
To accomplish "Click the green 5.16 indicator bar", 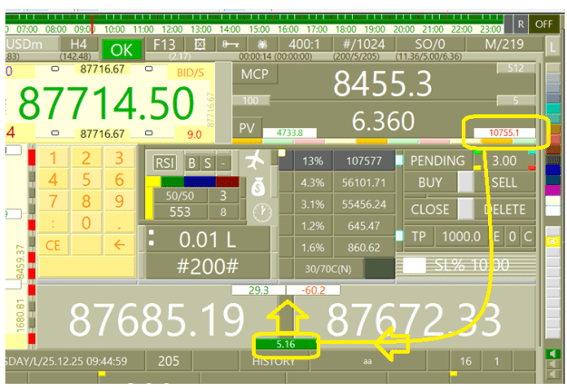I will (286, 344).
